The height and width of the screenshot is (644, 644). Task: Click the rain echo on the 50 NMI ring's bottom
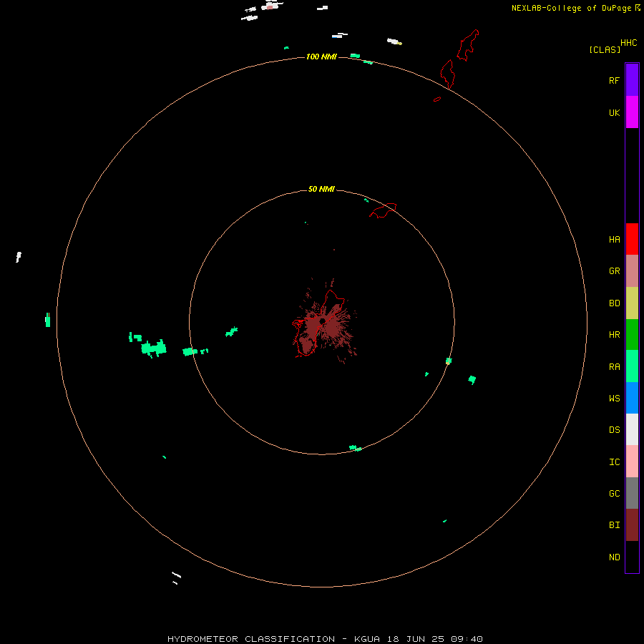pos(355,448)
